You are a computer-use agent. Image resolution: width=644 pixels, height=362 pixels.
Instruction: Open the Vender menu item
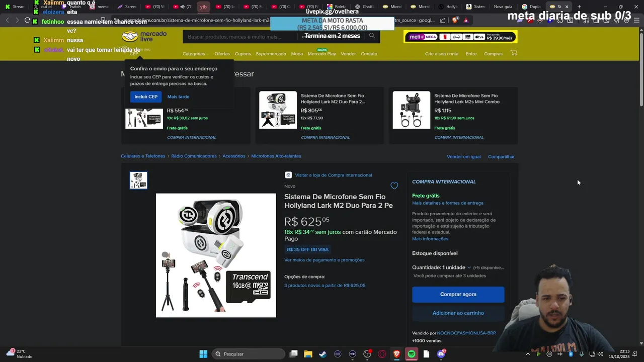348,54
